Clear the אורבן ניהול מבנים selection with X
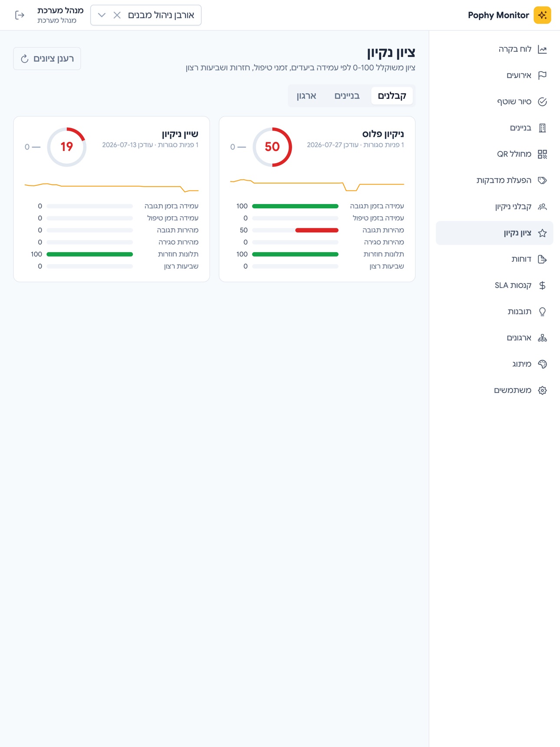 [x=117, y=15]
